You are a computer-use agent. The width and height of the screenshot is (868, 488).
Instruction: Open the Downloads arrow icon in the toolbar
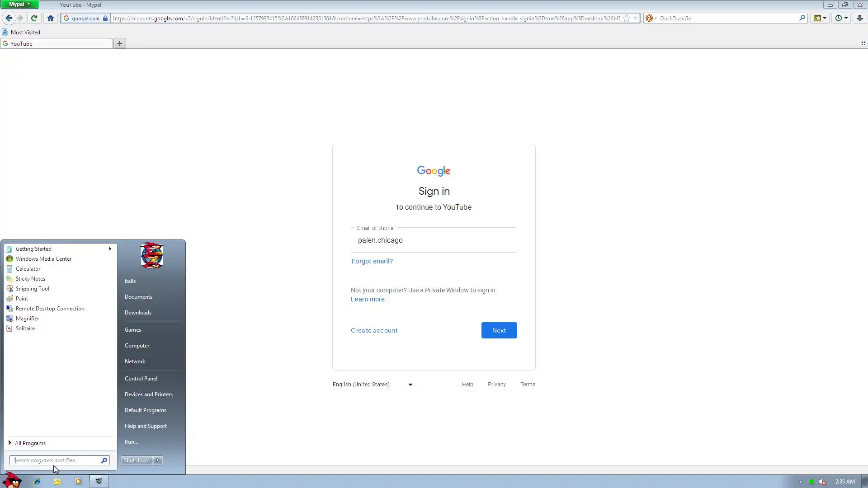coord(859,18)
